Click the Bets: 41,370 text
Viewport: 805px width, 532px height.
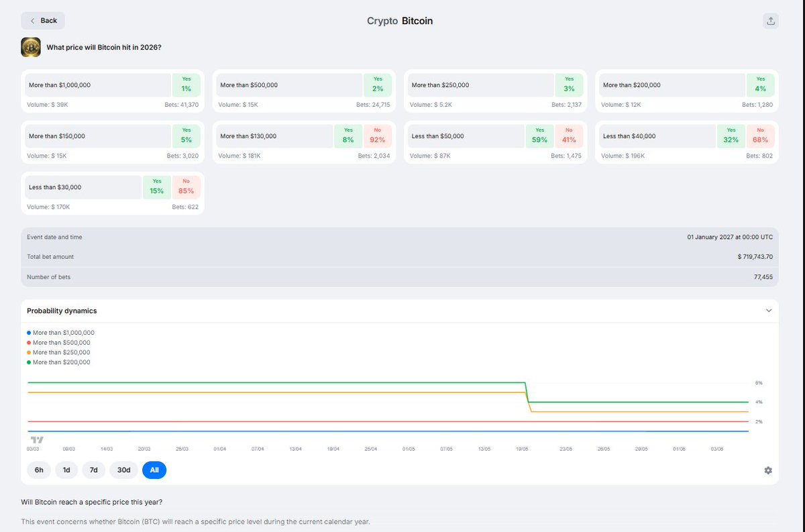180,105
